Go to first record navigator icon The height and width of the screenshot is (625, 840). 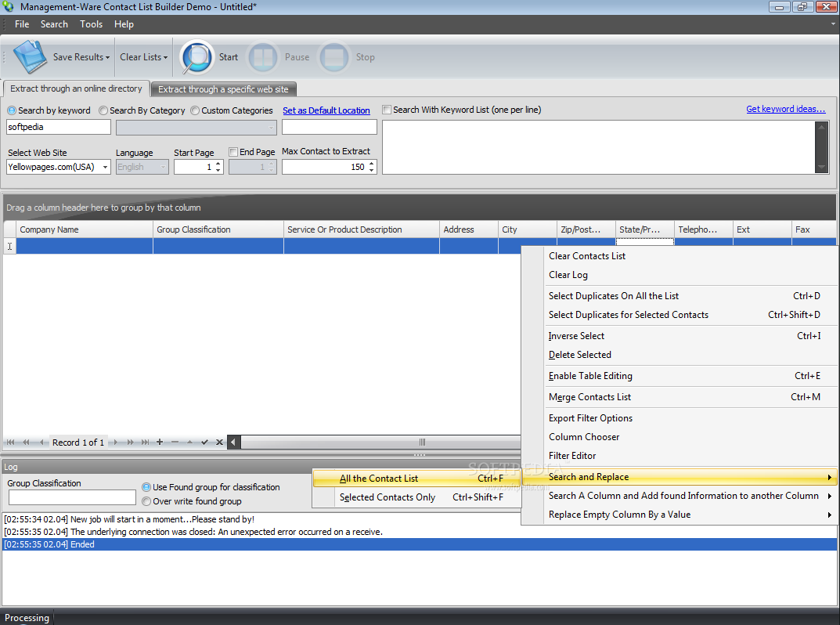(11, 443)
